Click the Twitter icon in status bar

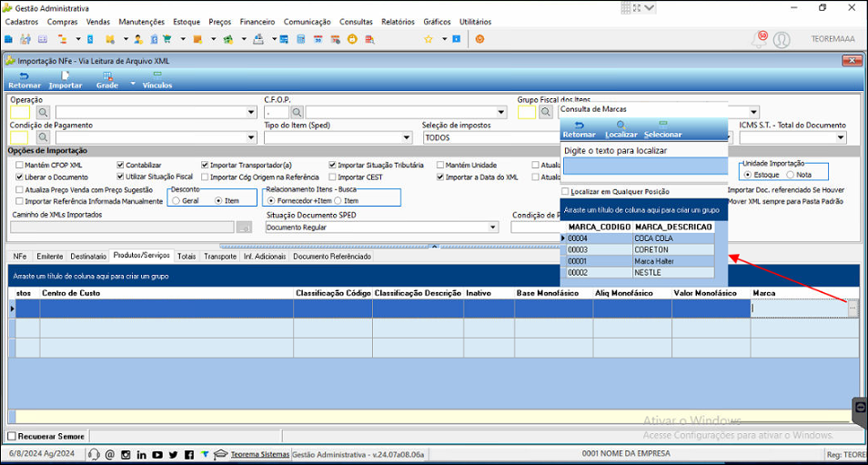[x=173, y=454]
